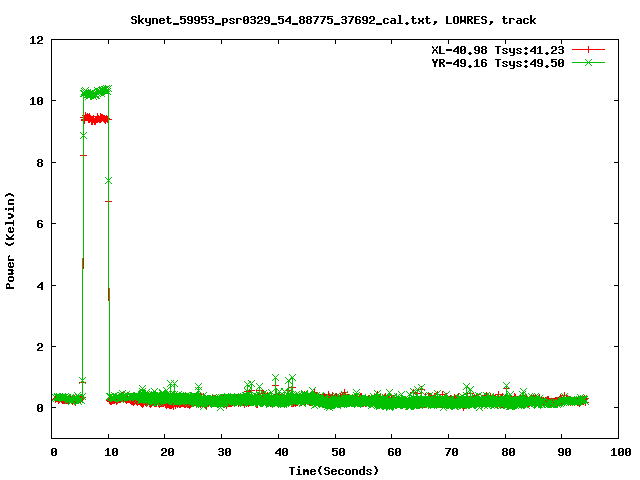Click the green calibration plateau near 10 Kelvin
Image resolution: width=640 pixels, height=480 pixels.
click(x=96, y=93)
